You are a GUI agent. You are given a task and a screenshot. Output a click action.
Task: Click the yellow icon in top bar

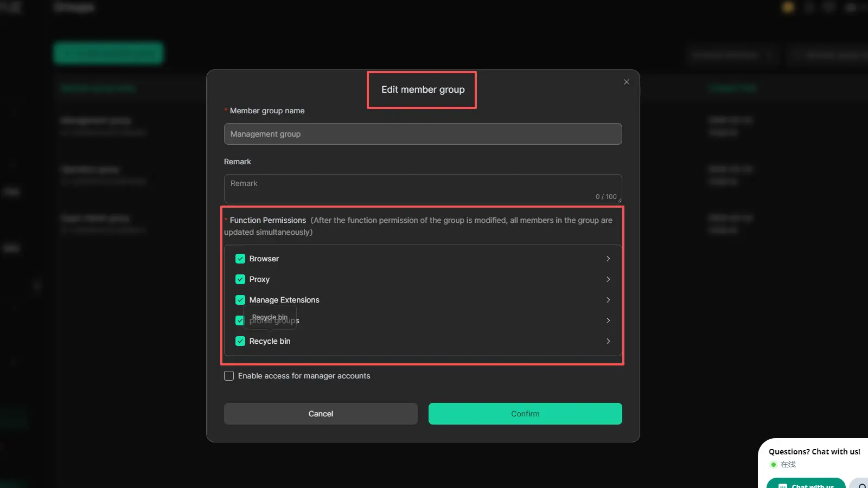[788, 7]
